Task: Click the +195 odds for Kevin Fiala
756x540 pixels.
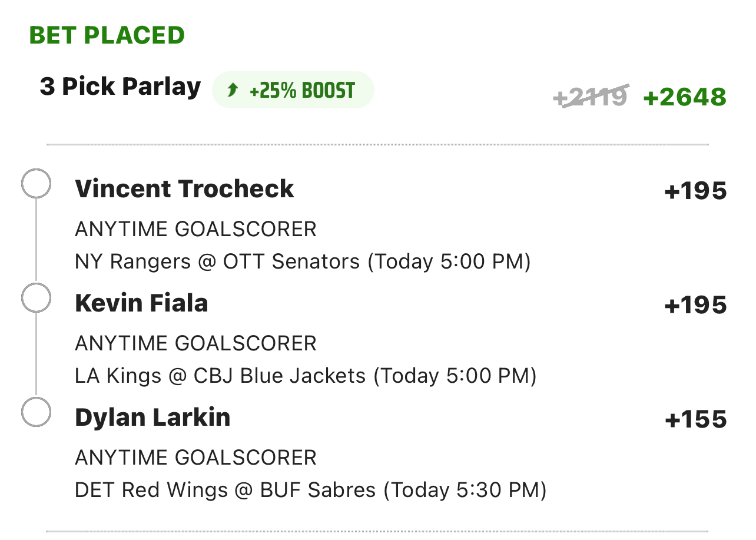Action: 695,305
